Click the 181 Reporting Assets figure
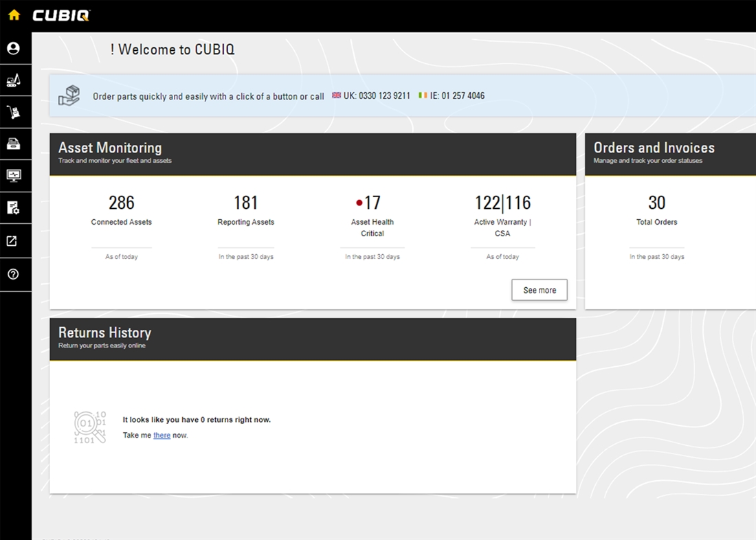This screenshot has width=756, height=540. (246, 203)
